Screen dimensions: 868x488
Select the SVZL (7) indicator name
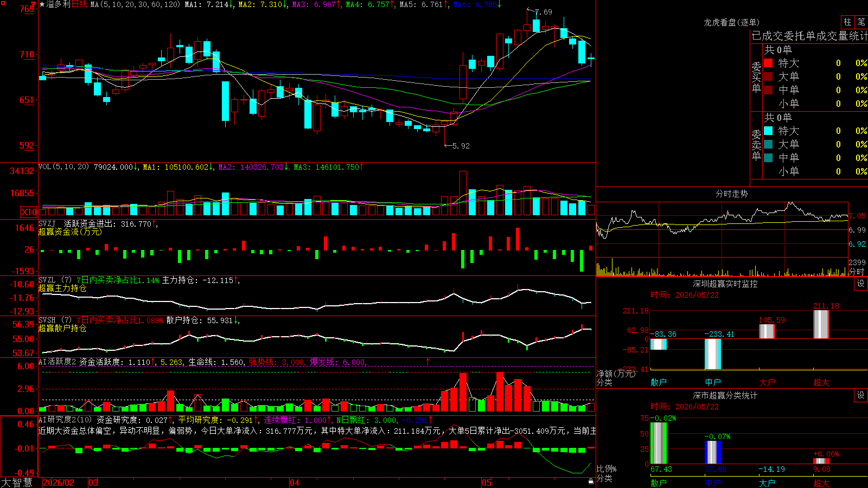click(x=55, y=280)
